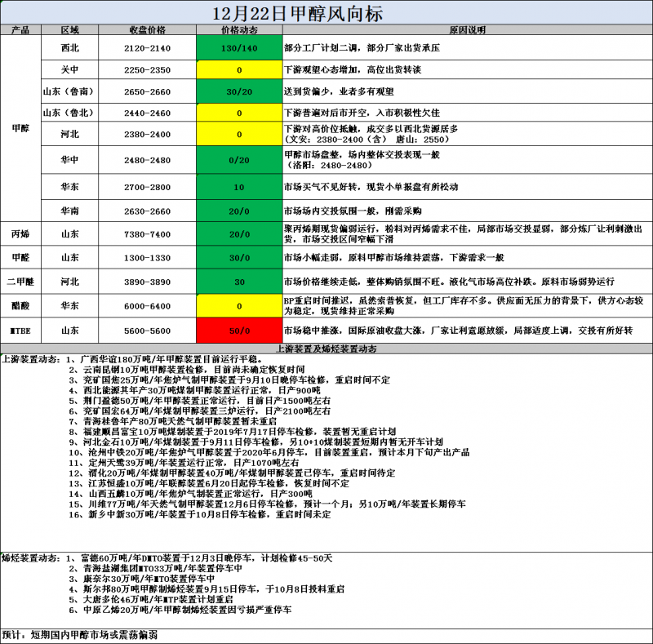Click reason text 市场场内交投氛围一般，刚需采购
Viewport: 653px width, 644px height.
[353, 211]
